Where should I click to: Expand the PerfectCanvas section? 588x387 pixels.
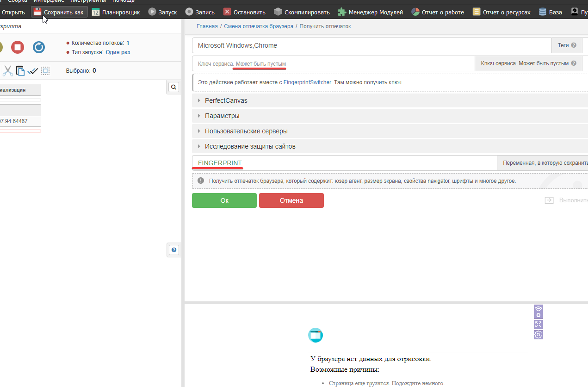point(226,100)
